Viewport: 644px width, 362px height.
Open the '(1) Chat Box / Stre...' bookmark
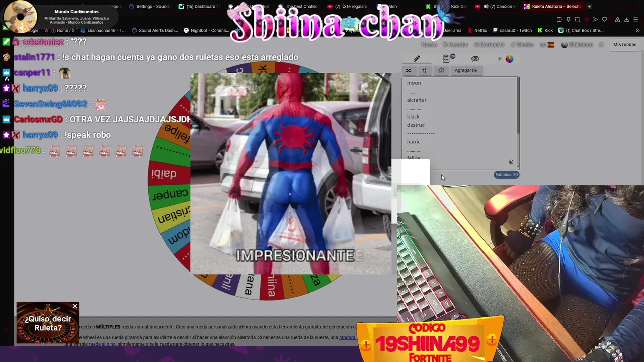[x=581, y=30]
